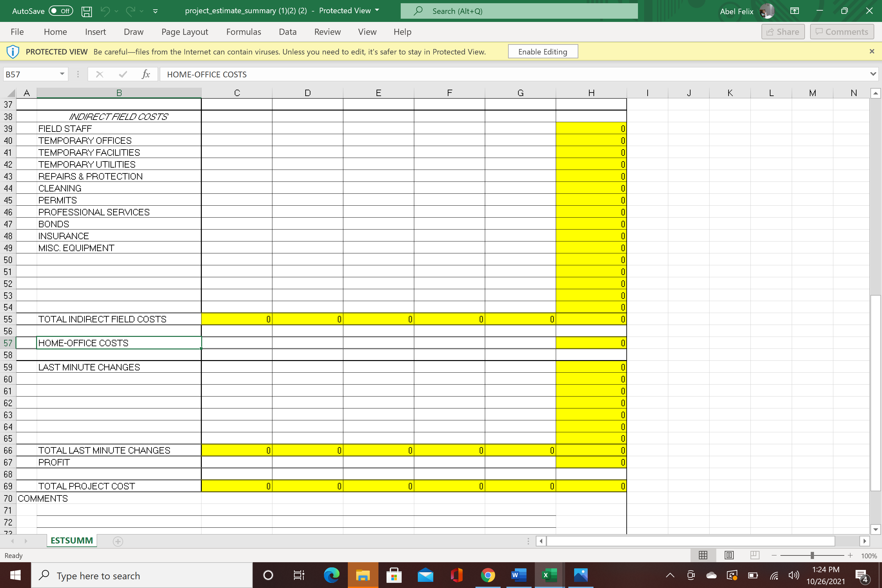Image resolution: width=882 pixels, height=588 pixels.
Task: Click the Save icon in title bar
Action: (87, 11)
